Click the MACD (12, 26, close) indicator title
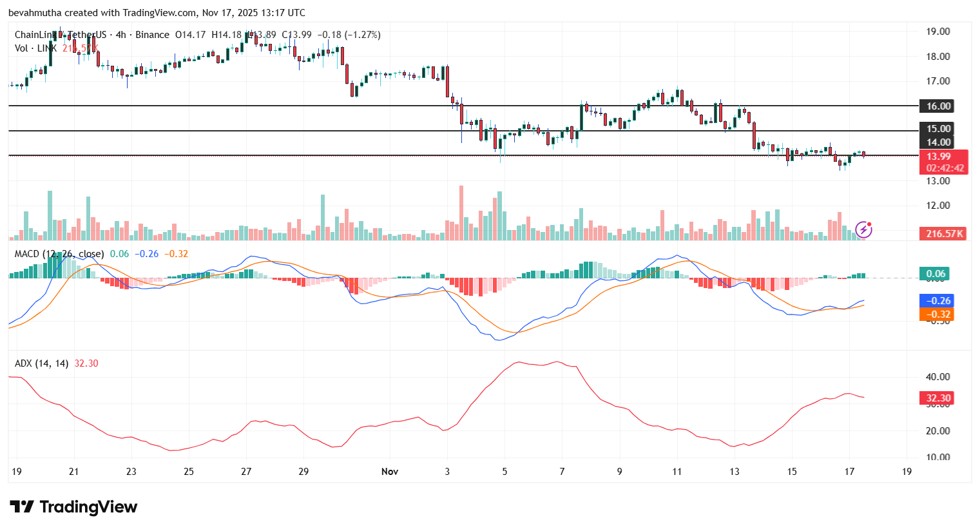The width and height of the screenshot is (980, 531). pos(58,254)
